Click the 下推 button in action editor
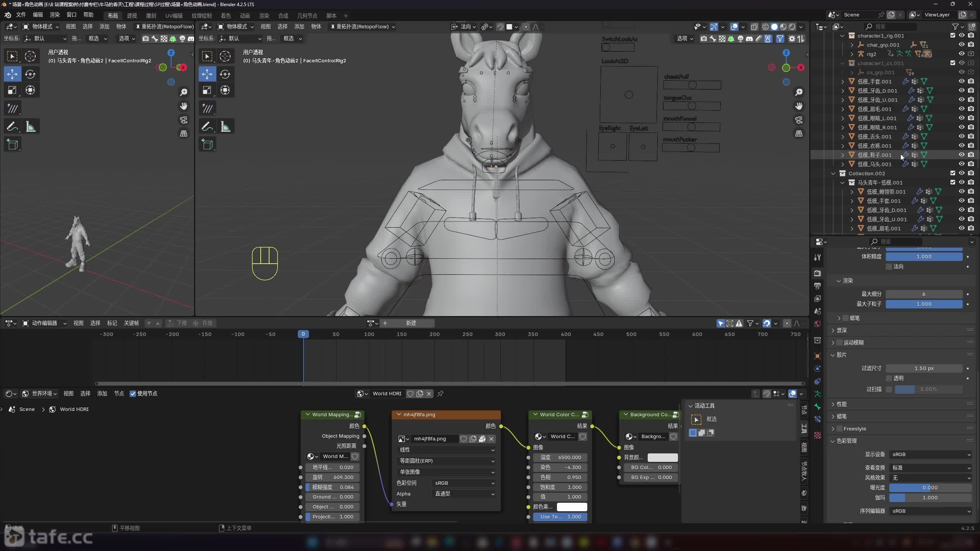The image size is (980, 551). click(178, 323)
